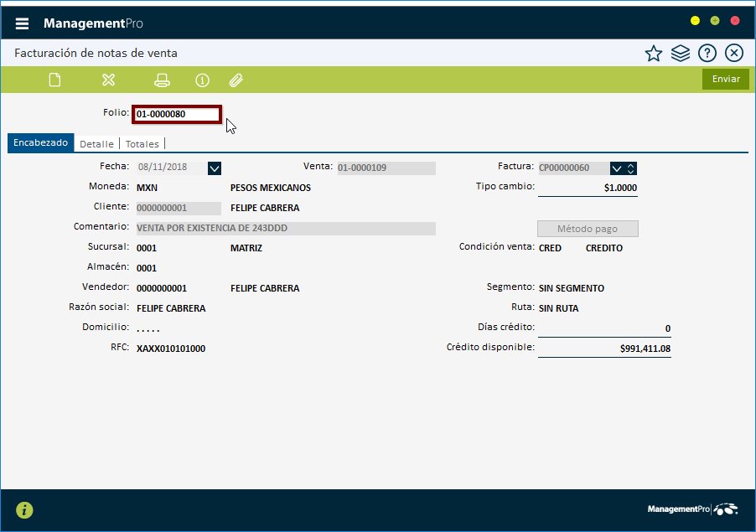Switch to the Encabezado tab
This screenshot has width=756, height=532.
click(x=40, y=142)
